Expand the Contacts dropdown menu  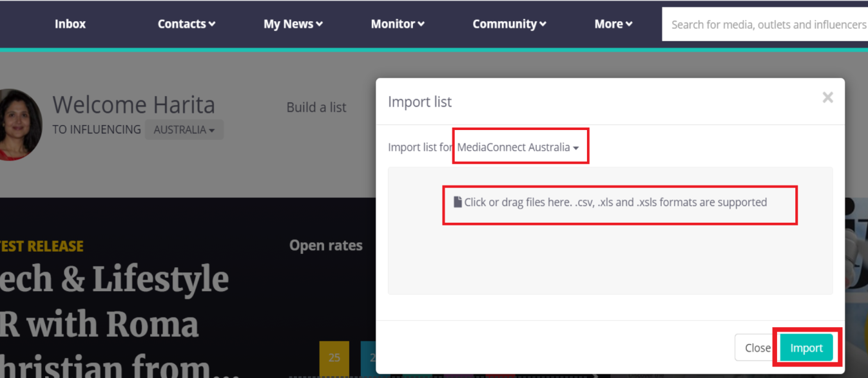[x=186, y=24]
